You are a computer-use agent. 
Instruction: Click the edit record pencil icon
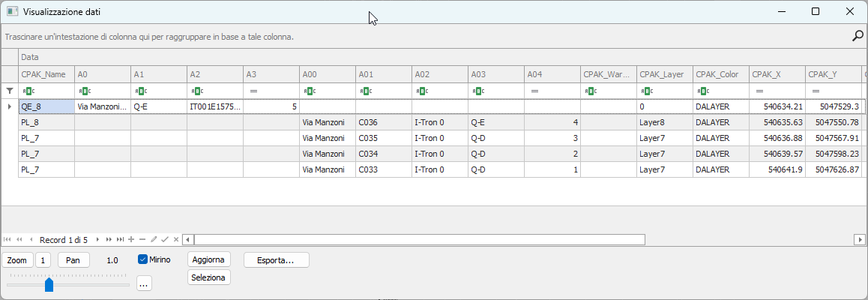point(154,240)
